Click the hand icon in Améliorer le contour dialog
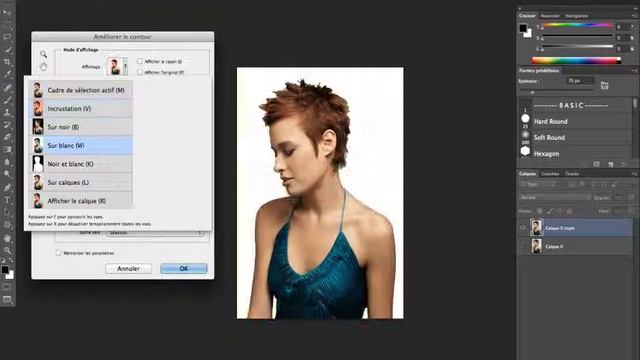 point(43,67)
